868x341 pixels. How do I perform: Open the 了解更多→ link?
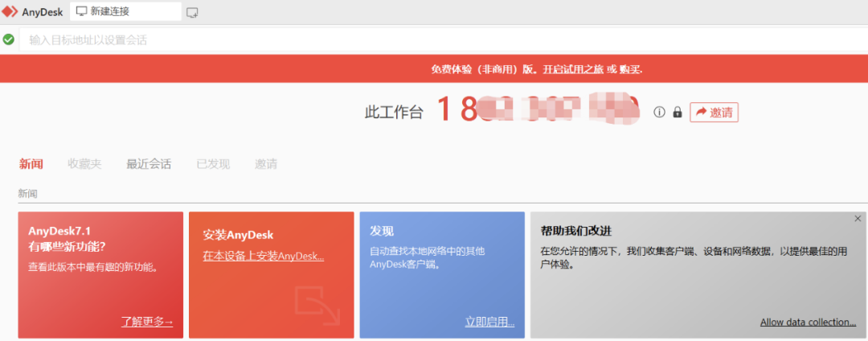(x=147, y=322)
